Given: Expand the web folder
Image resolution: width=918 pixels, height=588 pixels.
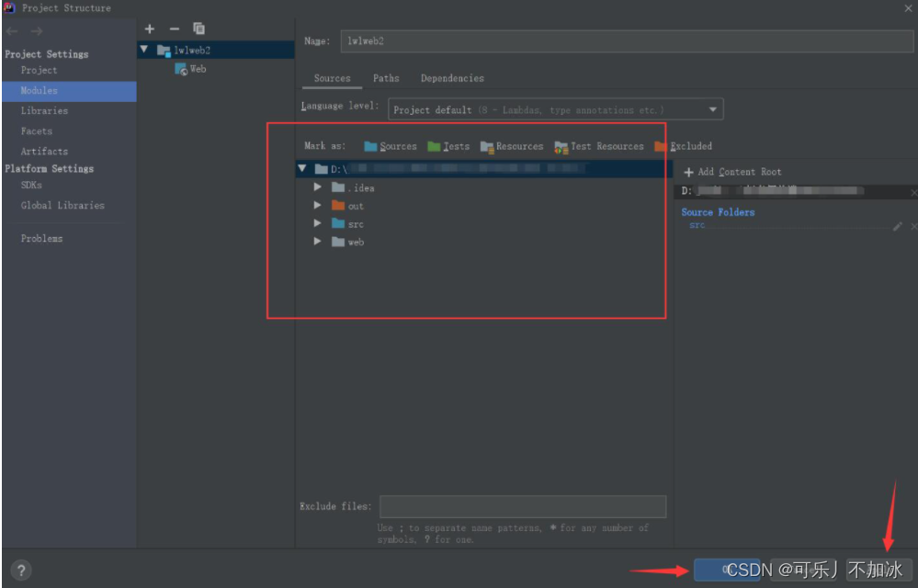Looking at the screenshot, I should pos(317,242).
